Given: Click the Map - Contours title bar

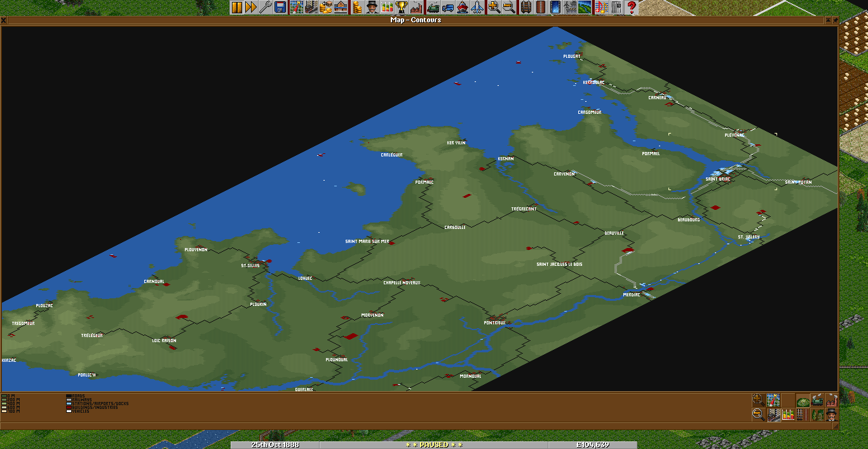Looking at the screenshot, I should click(416, 20).
